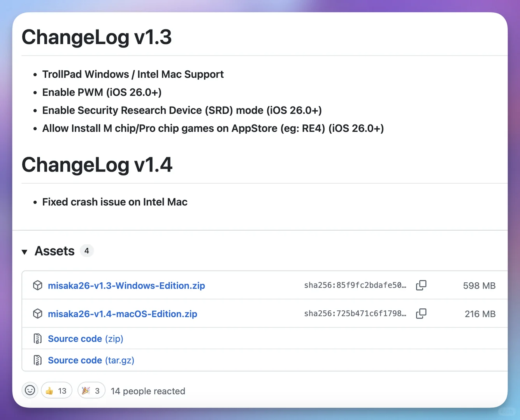Download misaka26-v1.3-Windows-Edition.zip

tap(126, 285)
